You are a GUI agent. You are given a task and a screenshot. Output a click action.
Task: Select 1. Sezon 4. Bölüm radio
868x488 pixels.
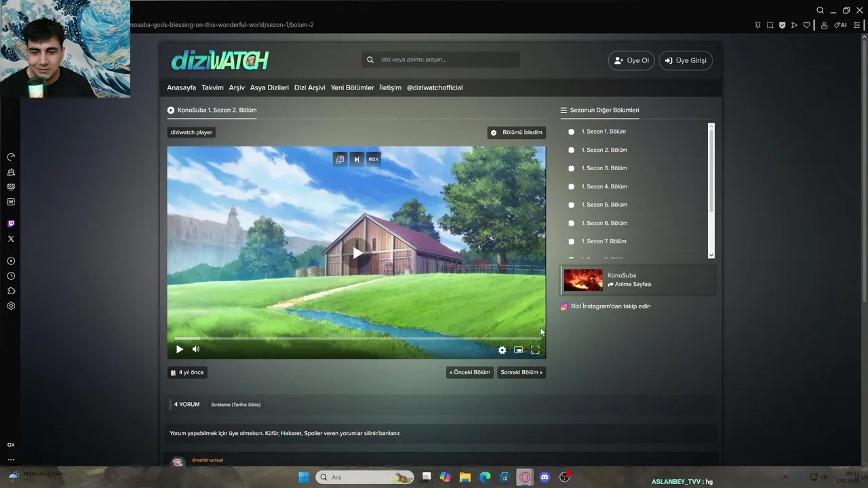coord(571,187)
